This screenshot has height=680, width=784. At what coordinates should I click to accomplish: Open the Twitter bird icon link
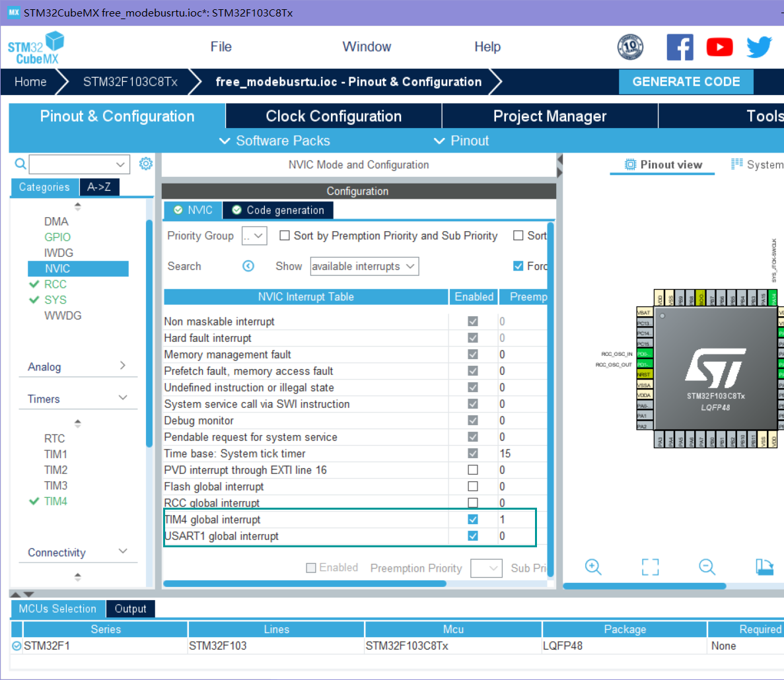tap(759, 47)
